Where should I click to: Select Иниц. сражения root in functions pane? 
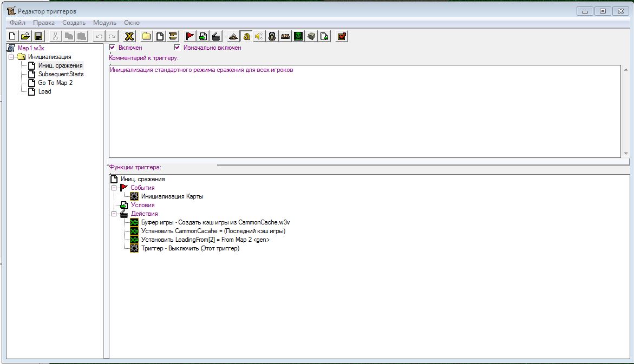point(142,179)
